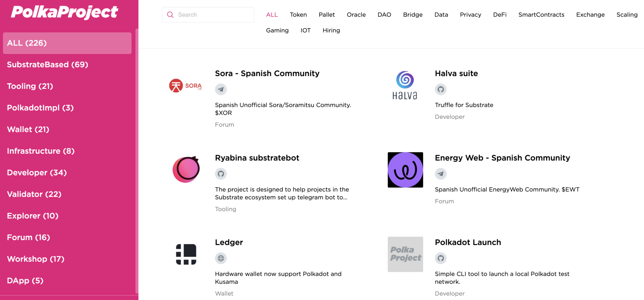Filter by DeFi tag
Screen dimensions: 644x300
[x=500, y=15]
